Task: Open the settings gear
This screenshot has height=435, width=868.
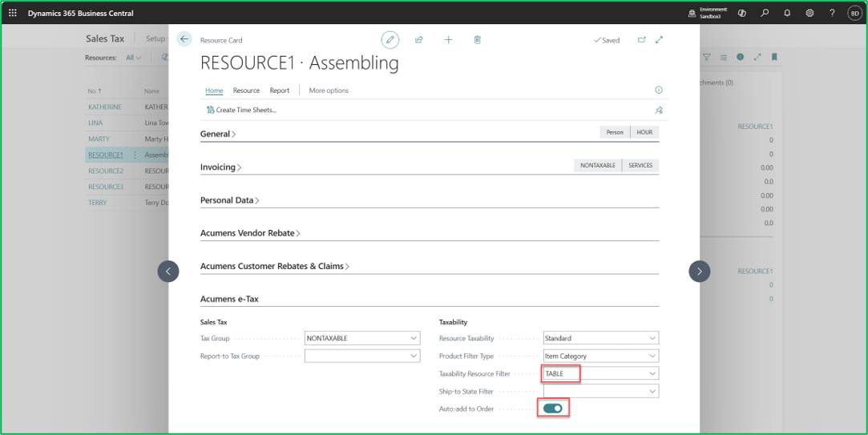Action: click(x=809, y=13)
